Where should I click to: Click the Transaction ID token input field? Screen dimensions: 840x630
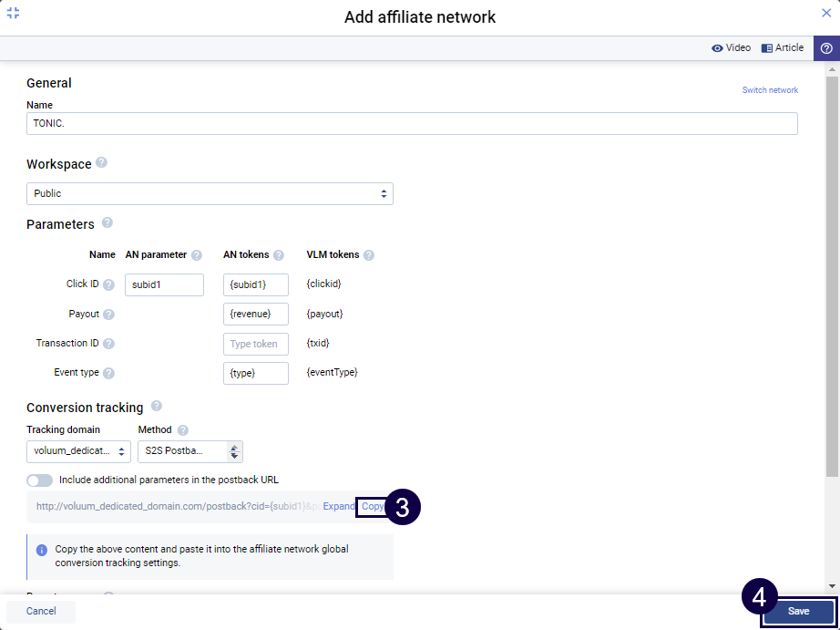255,344
